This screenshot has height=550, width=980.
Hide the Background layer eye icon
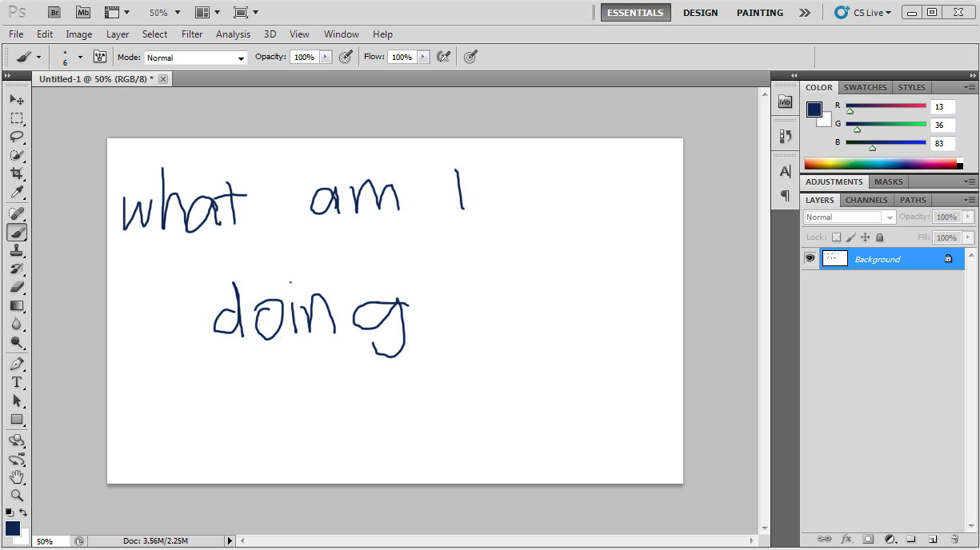pos(810,259)
